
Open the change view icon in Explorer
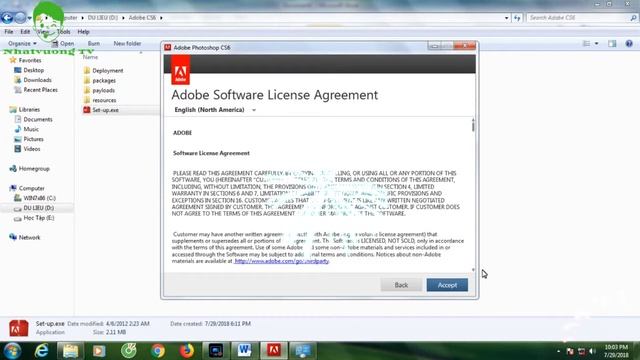(586, 43)
